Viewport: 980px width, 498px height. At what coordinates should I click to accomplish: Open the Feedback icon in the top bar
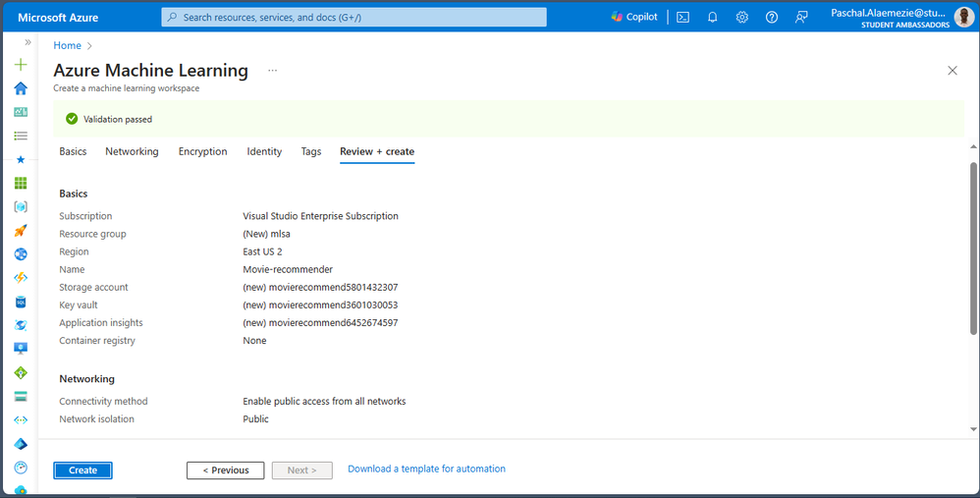coord(801,18)
